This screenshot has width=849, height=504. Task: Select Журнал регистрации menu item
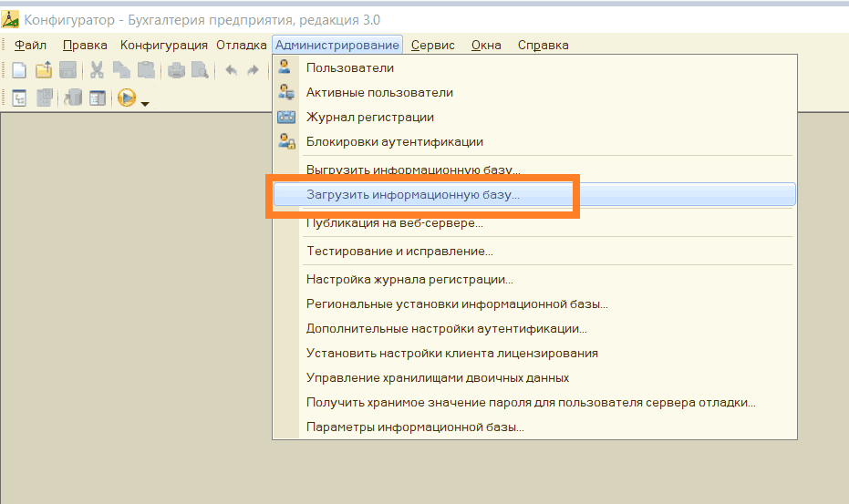click(x=369, y=117)
